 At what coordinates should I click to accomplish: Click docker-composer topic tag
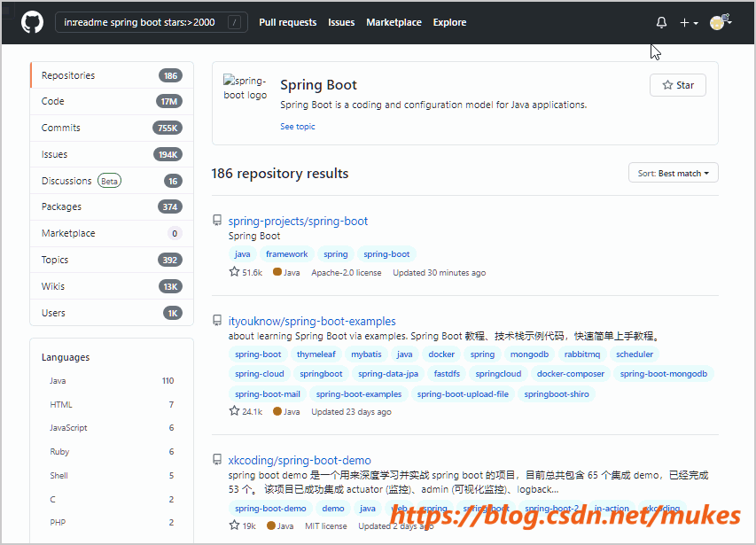pos(571,374)
